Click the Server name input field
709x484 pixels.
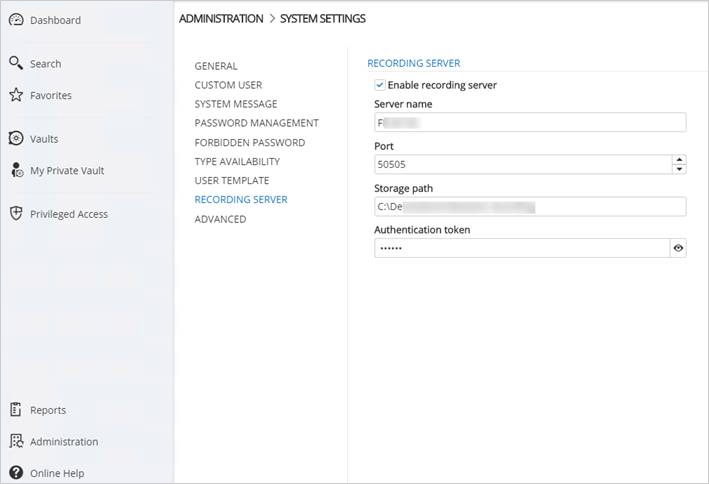(x=530, y=123)
